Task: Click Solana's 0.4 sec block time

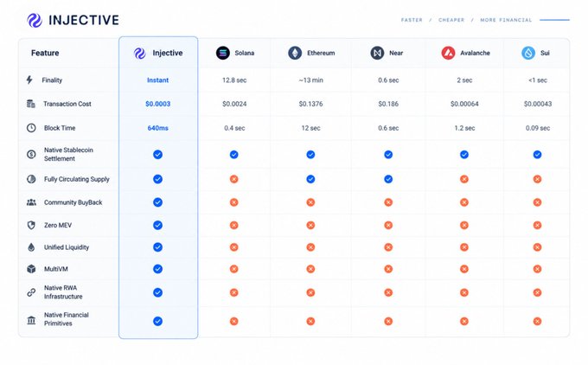Action: click(234, 128)
